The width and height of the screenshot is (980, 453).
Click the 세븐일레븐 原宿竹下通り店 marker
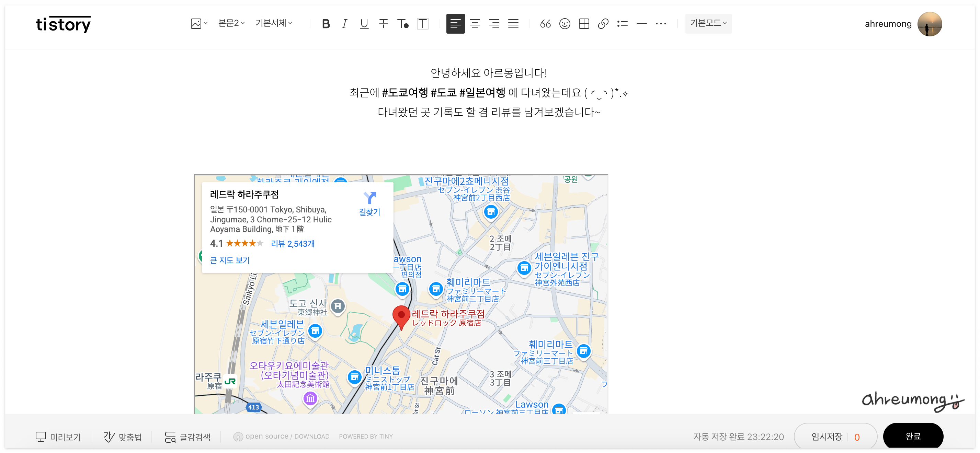tap(315, 331)
